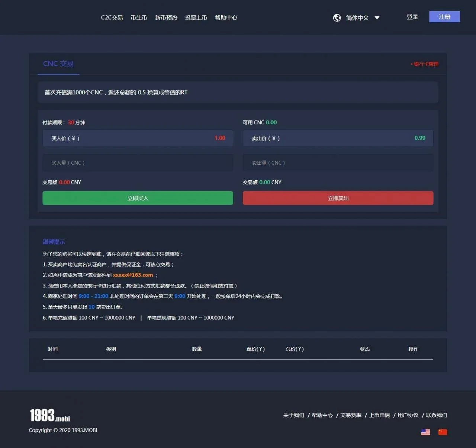Open the C2C交易 menu item

point(112,18)
